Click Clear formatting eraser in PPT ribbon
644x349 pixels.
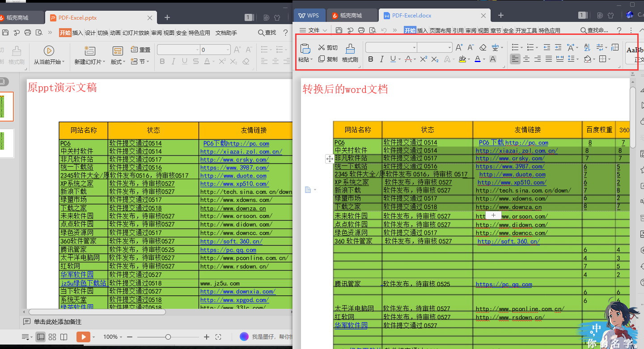point(246,61)
